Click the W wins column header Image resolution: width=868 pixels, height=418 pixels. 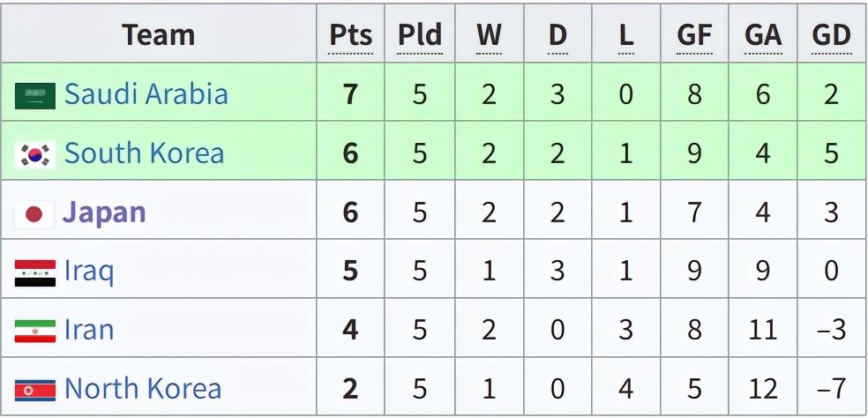(489, 34)
